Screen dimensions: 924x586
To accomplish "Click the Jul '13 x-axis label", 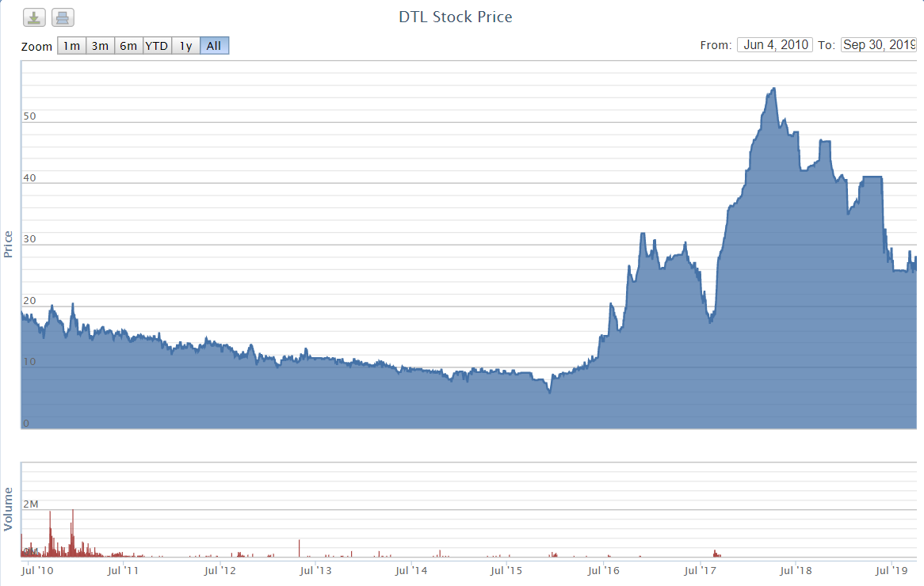I will (316, 569).
